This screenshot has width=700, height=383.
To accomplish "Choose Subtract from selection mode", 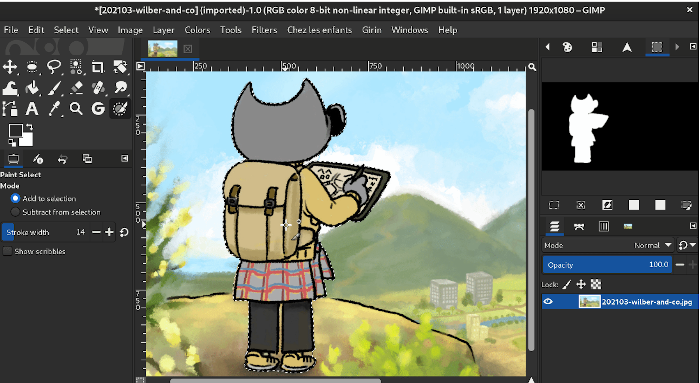I will click(15, 212).
